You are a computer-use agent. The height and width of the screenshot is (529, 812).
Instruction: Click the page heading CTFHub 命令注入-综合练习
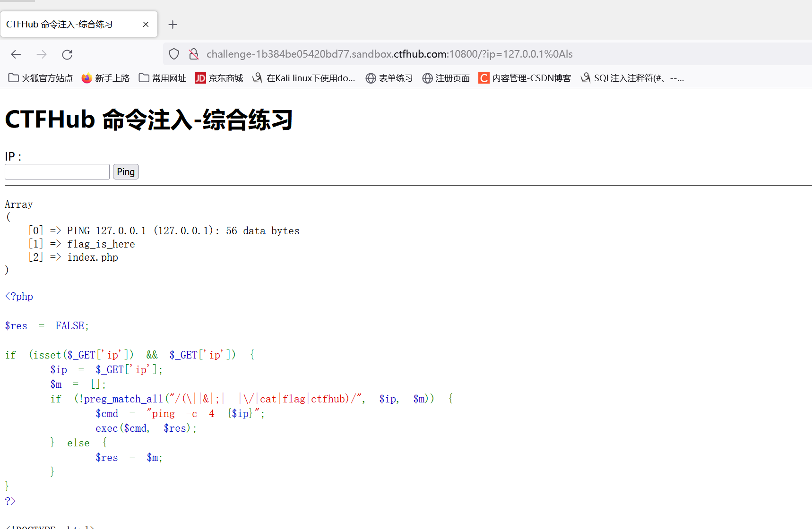pyautogui.click(x=149, y=119)
